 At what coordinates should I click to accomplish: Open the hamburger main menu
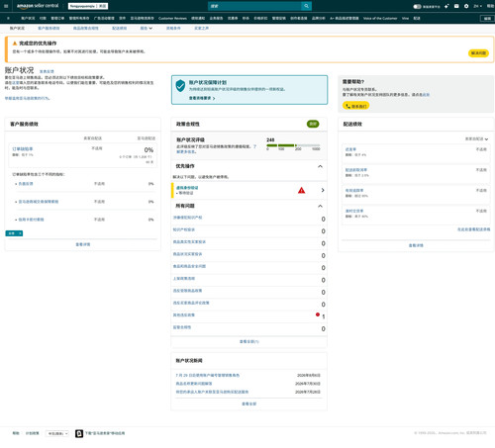point(6,6)
